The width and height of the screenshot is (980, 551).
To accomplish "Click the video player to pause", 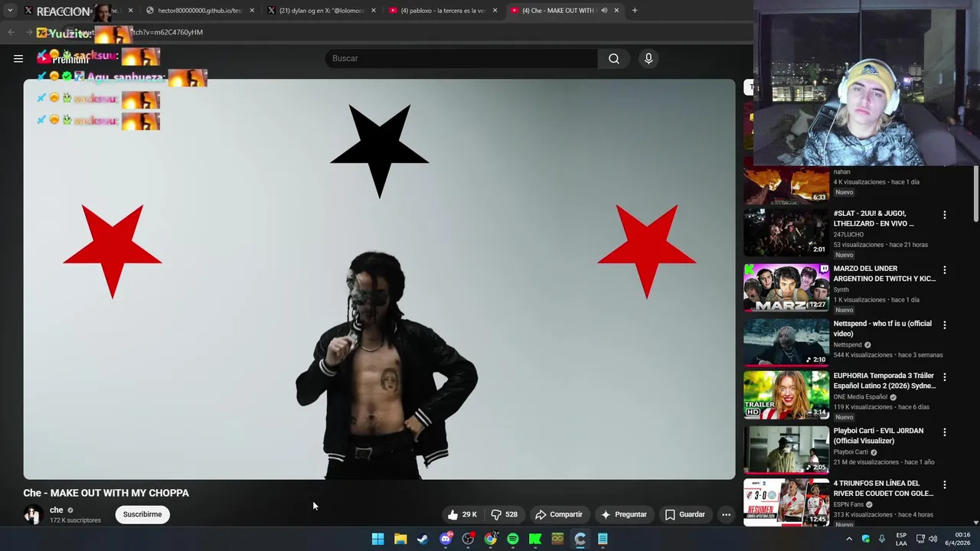I will (379, 279).
